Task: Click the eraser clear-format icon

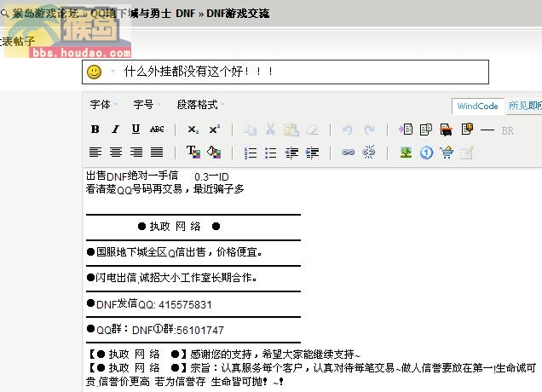Action: coord(312,130)
